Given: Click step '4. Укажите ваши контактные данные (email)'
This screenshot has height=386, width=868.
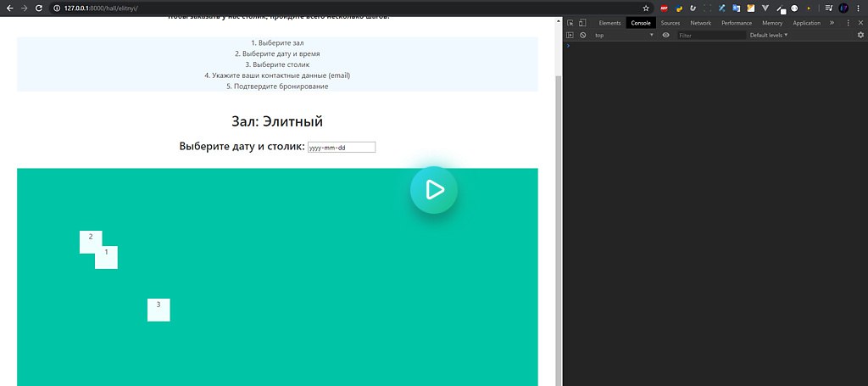Looking at the screenshot, I should pos(277,76).
